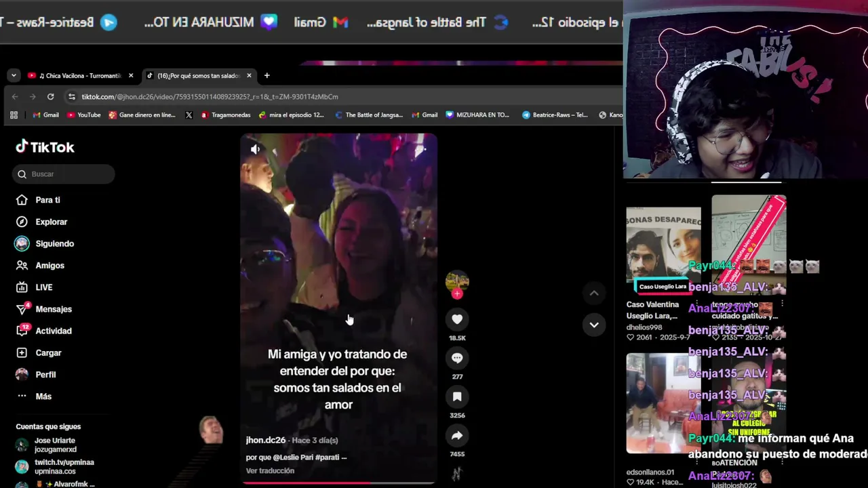This screenshot has height=488, width=868.
Task: Click Ver traducción link
Action: coord(270,470)
